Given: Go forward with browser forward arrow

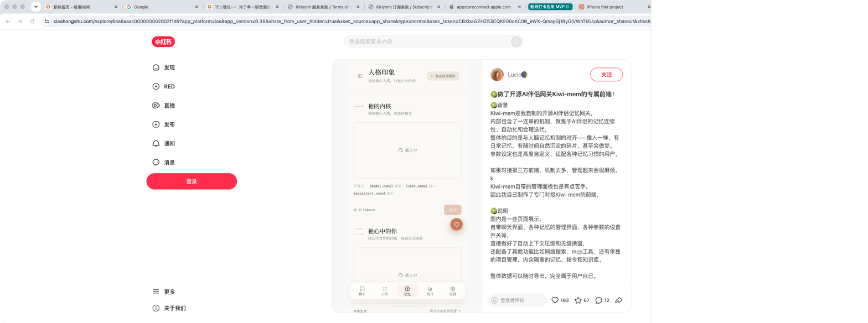Looking at the screenshot, I should [20, 21].
